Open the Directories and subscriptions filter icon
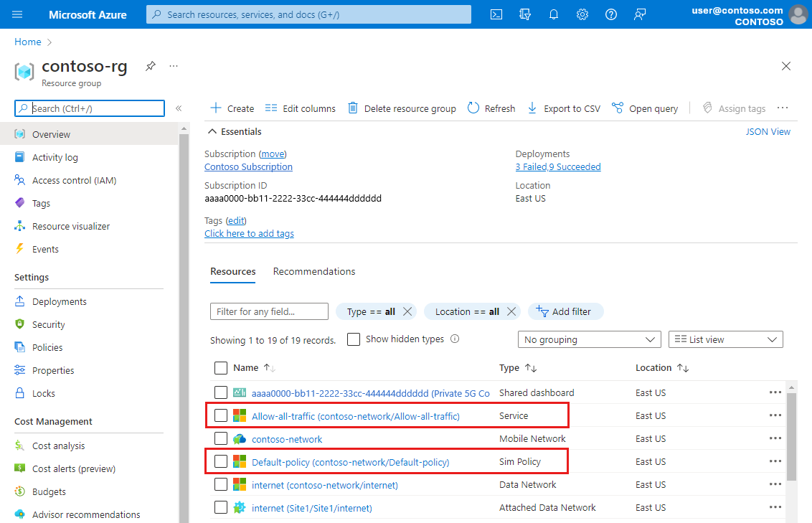Image resolution: width=812 pixels, height=523 pixels. pos(524,14)
